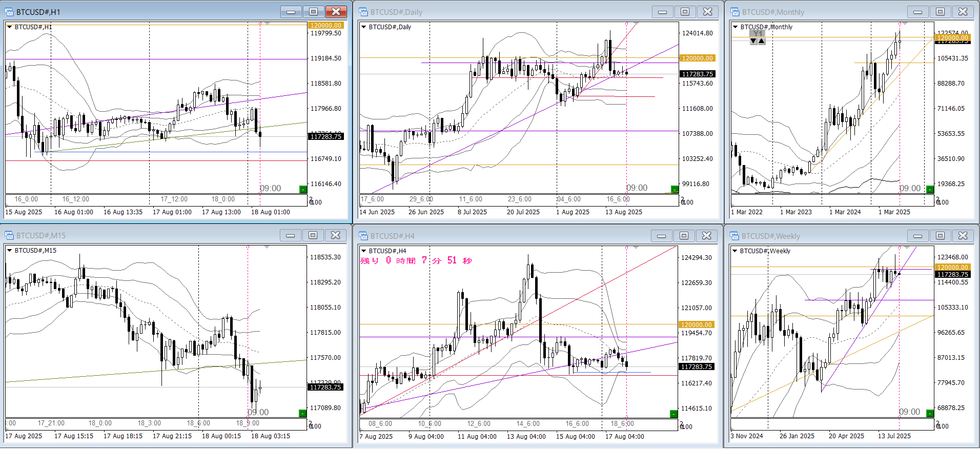Click the Y1 up arrow on Monthly chart
980x449 pixels.
click(762, 41)
